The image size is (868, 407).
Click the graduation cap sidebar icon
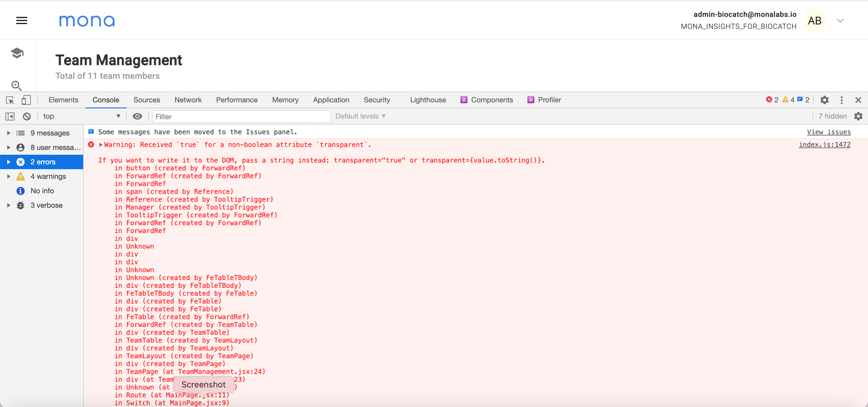point(17,52)
